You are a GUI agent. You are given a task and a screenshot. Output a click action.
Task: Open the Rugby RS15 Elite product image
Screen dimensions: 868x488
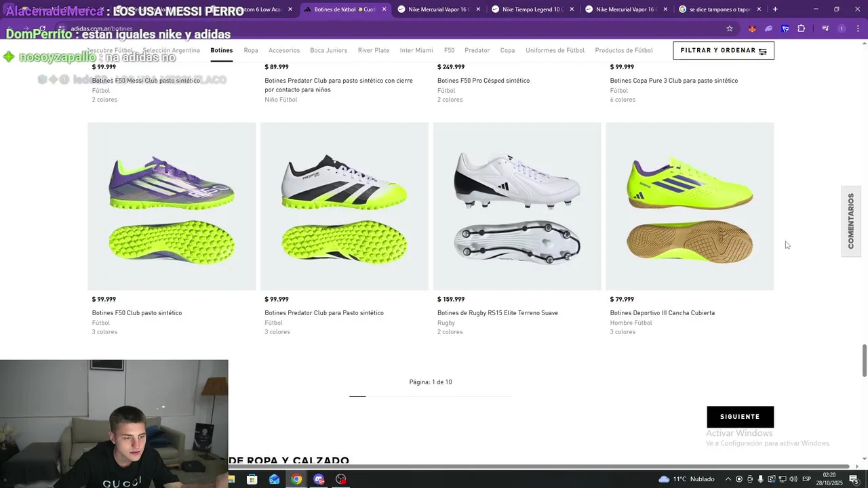517,206
